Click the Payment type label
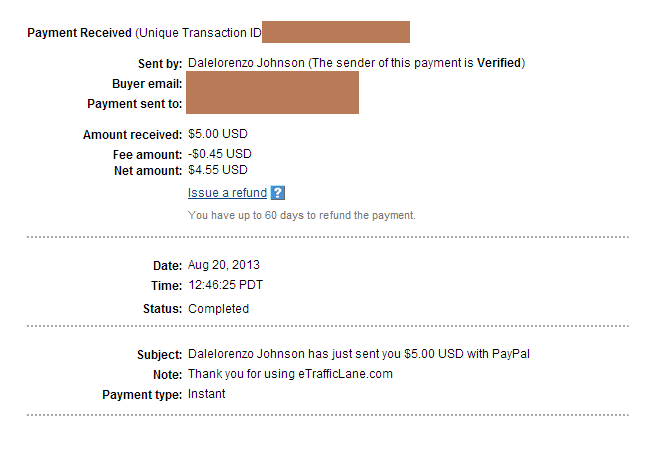This screenshot has width=658, height=449. click(x=142, y=395)
